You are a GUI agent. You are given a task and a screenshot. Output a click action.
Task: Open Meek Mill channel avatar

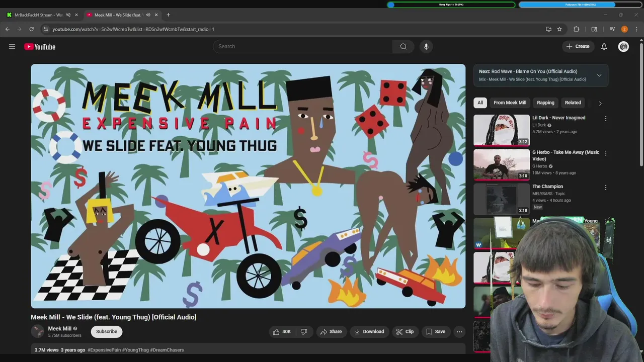pos(37,331)
